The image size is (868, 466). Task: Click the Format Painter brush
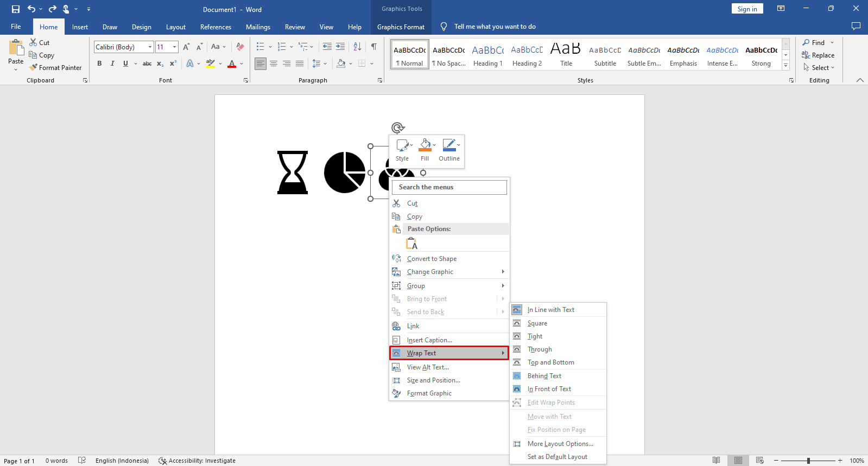point(55,68)
